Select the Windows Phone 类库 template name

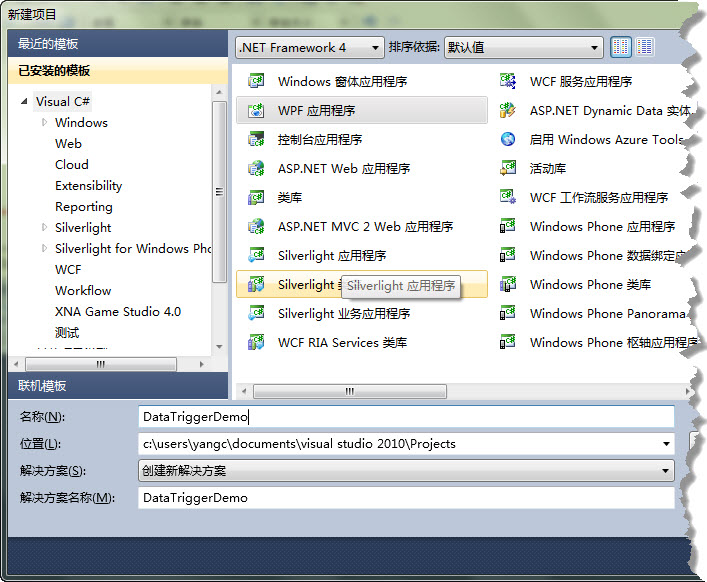[590, 284]
